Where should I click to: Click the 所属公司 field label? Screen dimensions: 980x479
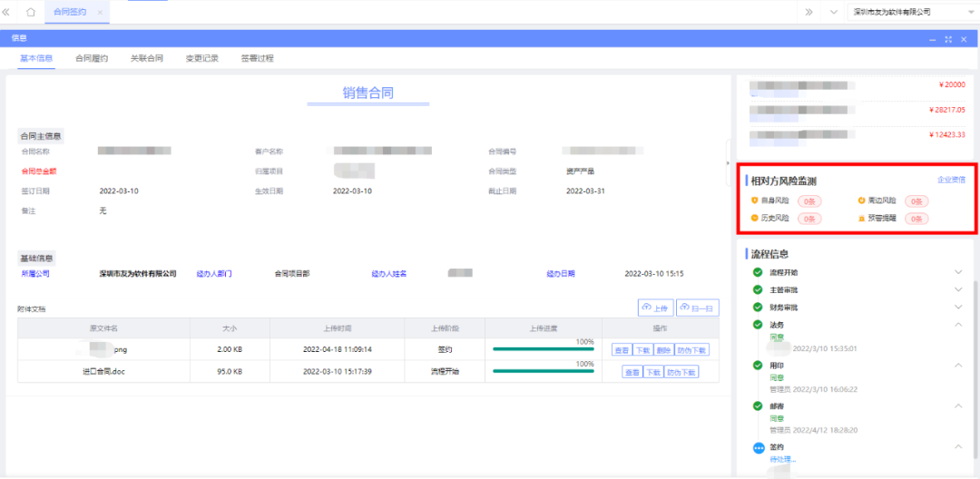35,274
